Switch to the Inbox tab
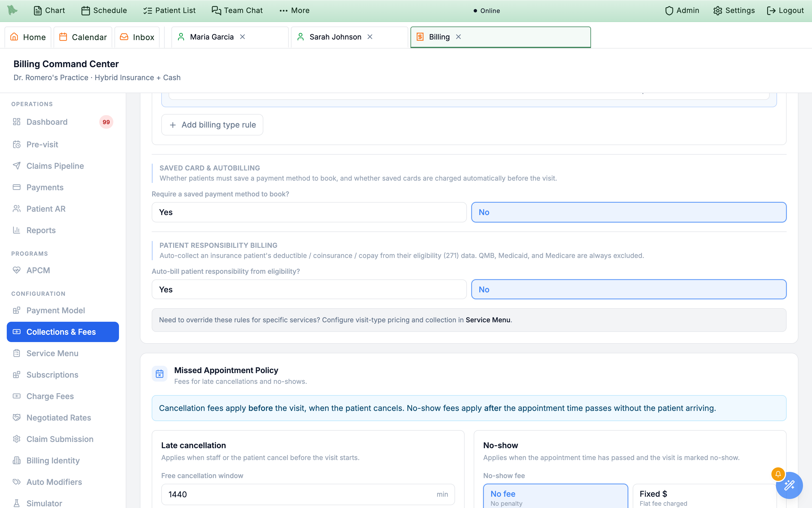The image size is (812, 508). click(137, 37)
